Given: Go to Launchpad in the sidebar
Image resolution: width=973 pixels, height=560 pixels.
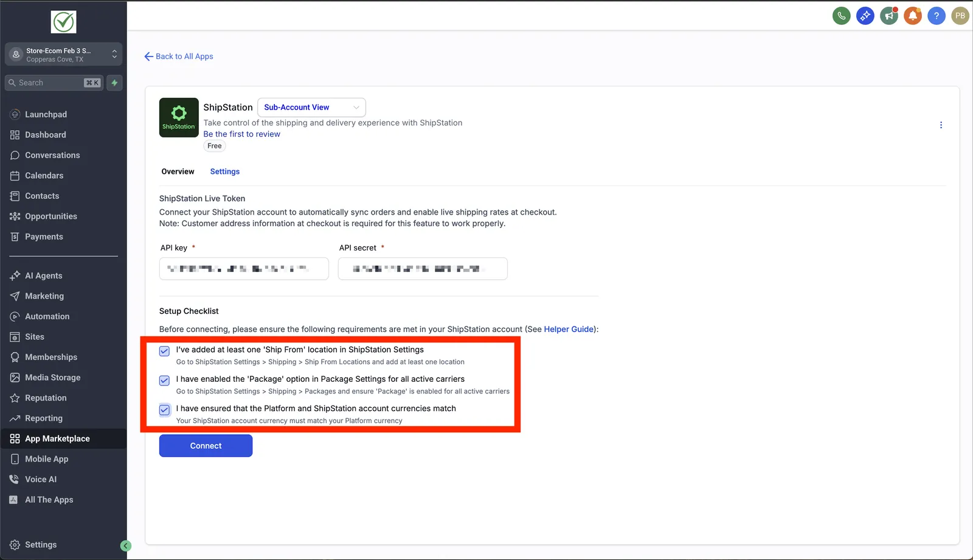Looking at the screenshot, I should [x=63, y=114].
